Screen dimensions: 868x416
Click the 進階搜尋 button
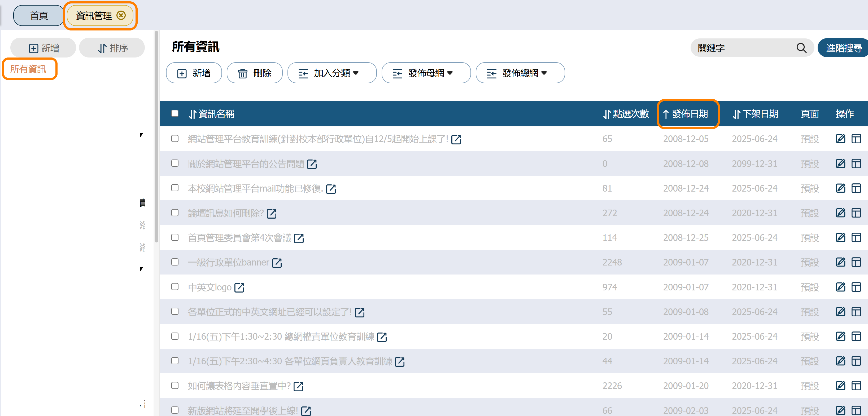point(843,48)
